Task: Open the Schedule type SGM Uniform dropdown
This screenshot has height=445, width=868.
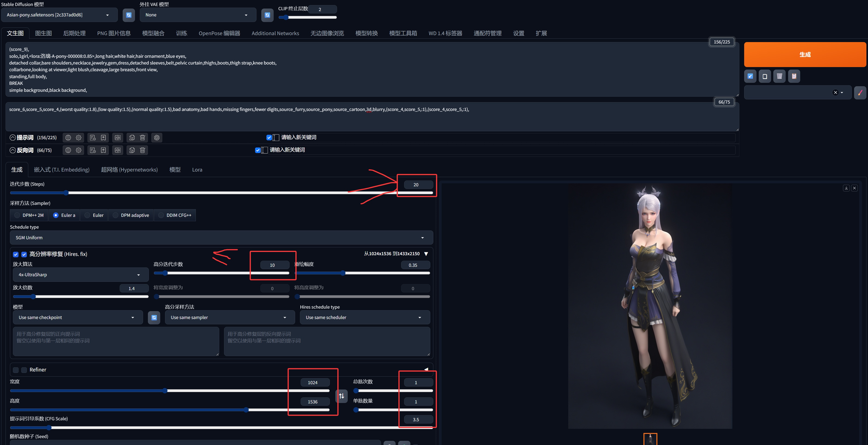Action: [x=221, y=238]
